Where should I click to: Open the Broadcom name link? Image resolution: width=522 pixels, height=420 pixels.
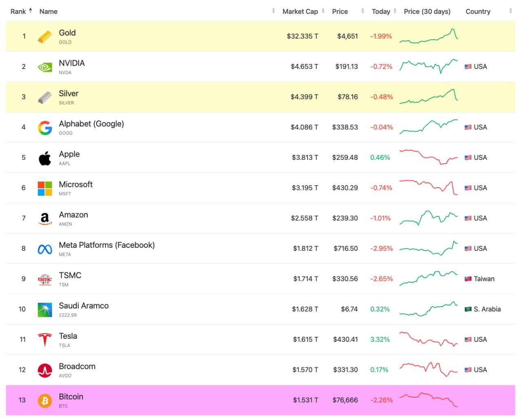tap(77, 366)
